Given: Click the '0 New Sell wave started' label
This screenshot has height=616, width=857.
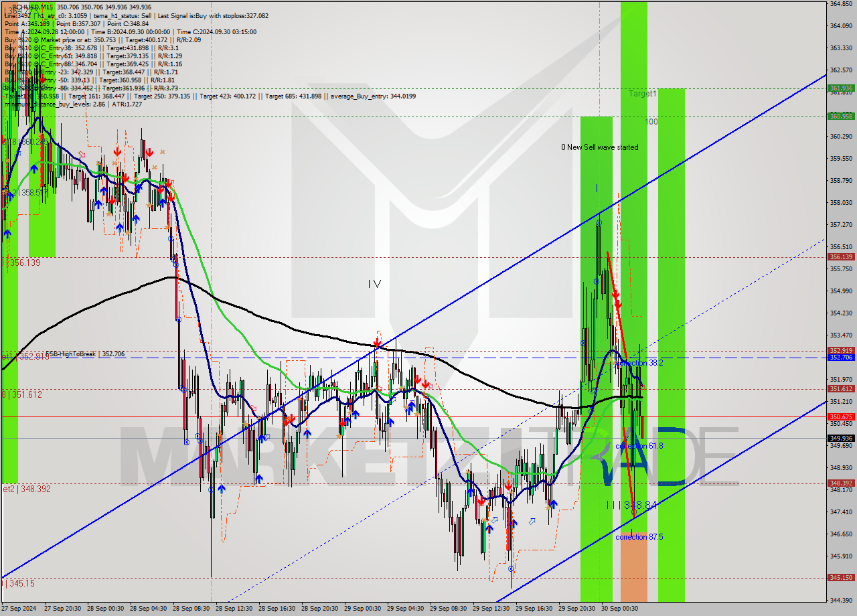Looking at the screenshot, I should 600,147.
